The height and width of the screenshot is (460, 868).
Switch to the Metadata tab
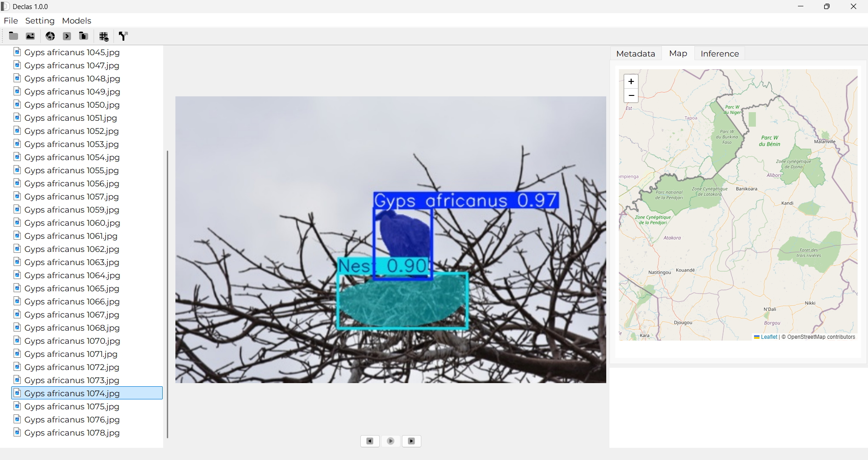pyautogui.click(x=635, y=54)
